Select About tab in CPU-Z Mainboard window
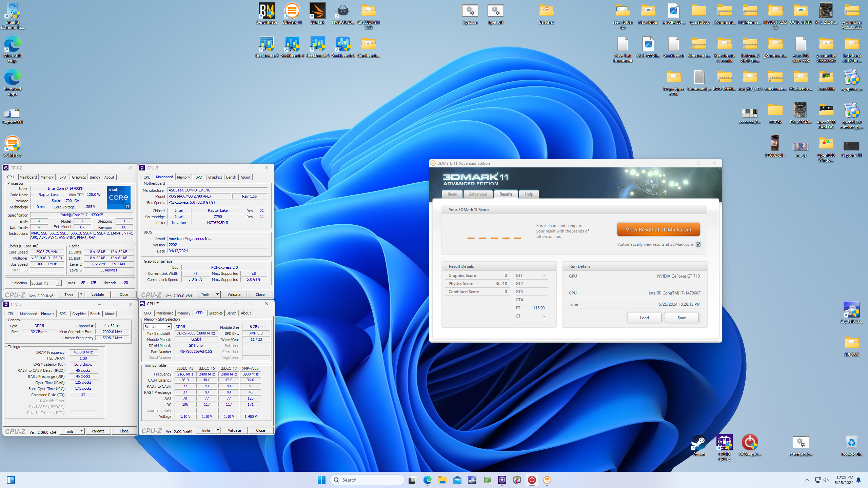This screenshot has height=488, width=868. pyautogui.click(x=245, y=177)
